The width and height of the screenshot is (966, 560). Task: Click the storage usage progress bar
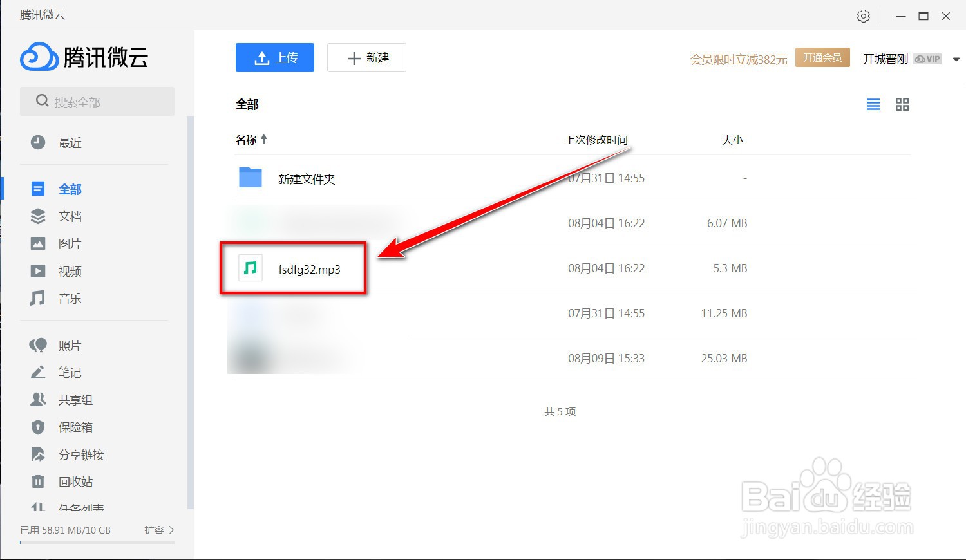coord(97,542)
